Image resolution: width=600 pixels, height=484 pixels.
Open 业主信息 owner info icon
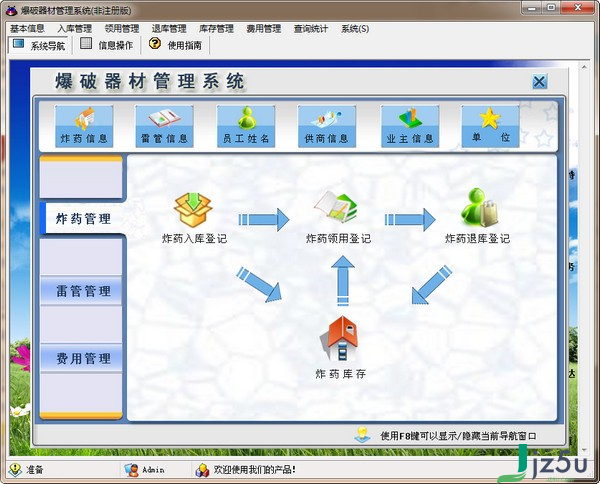coord(410,126)
